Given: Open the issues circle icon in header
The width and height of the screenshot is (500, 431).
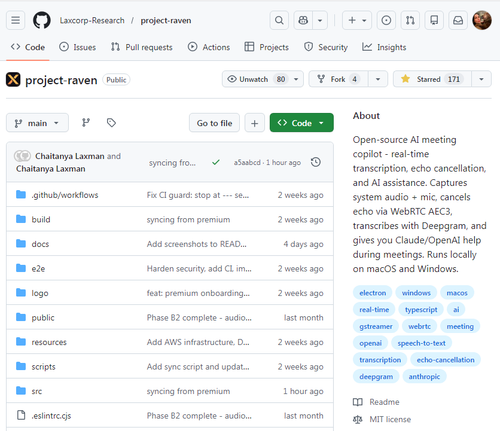Looking at the screenshot, I should pyautogui.click(x=386, y=20).
